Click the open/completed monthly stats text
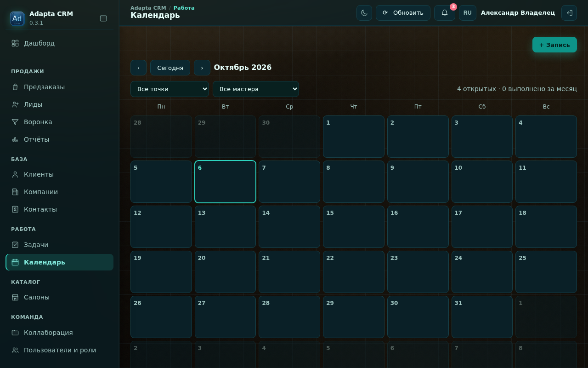The width and height of the screenshot is (588, 368). pos(517,89)
